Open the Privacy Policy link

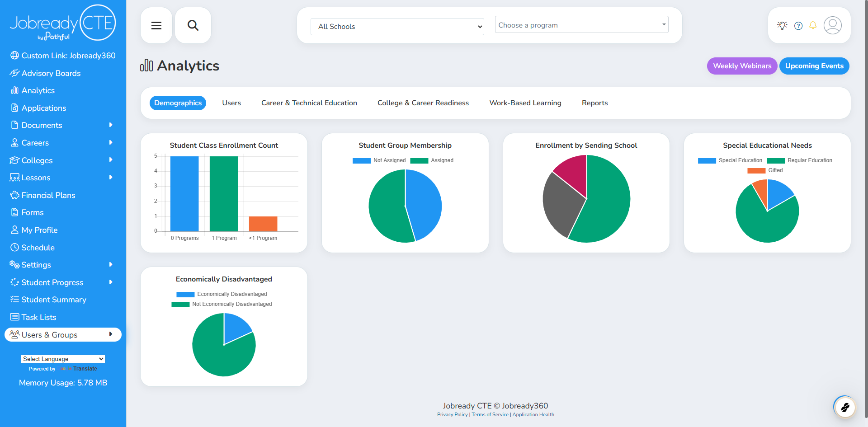(x=452, y=415)
